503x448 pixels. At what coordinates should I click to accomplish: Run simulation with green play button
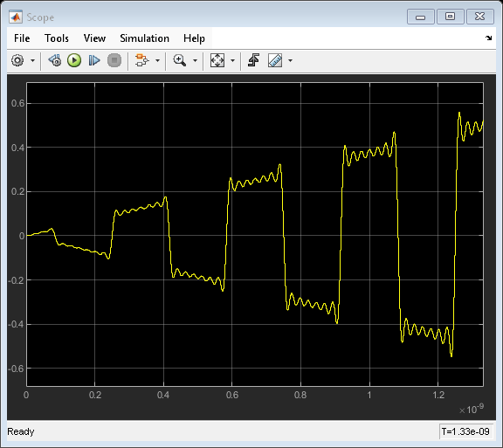[x=74, y=60]
